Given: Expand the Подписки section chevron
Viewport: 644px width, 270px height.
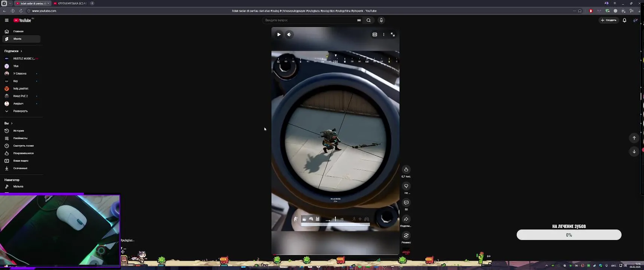Looking at the screenshot, I should pyautogui.click(x=21, y=51).
